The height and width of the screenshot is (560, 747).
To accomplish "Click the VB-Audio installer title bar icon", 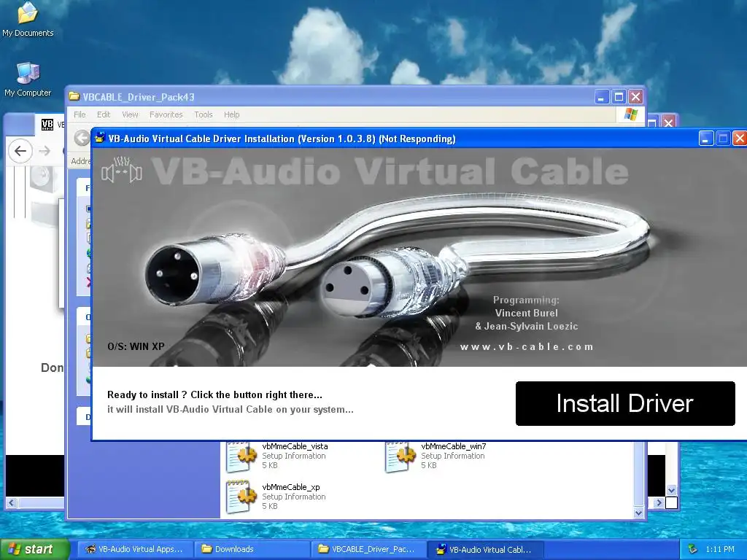I will coord(100,139).
